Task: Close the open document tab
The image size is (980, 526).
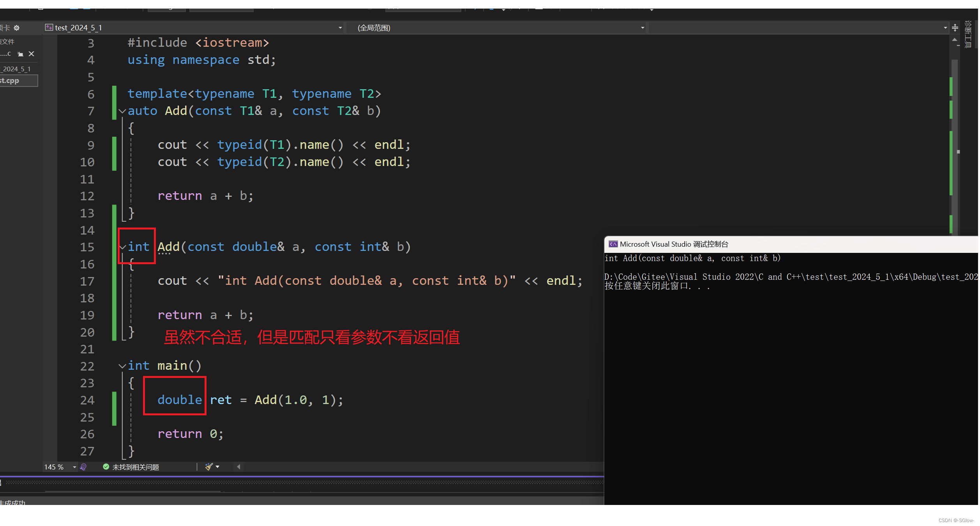Action: click(32, 54)
